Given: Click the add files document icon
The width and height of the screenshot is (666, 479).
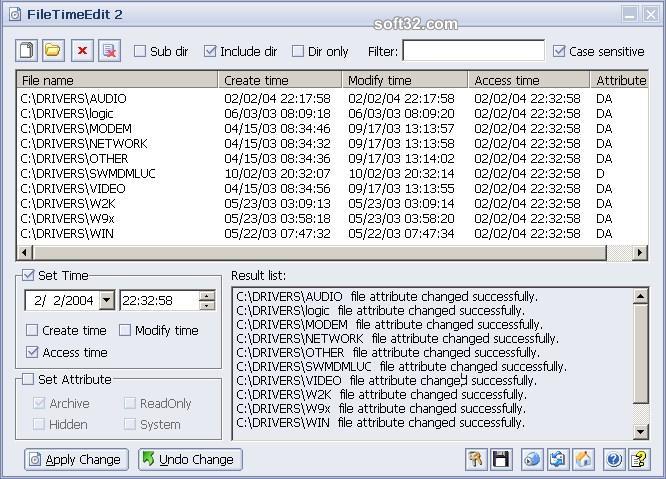Looking at the screenshot, I should 26,51.
